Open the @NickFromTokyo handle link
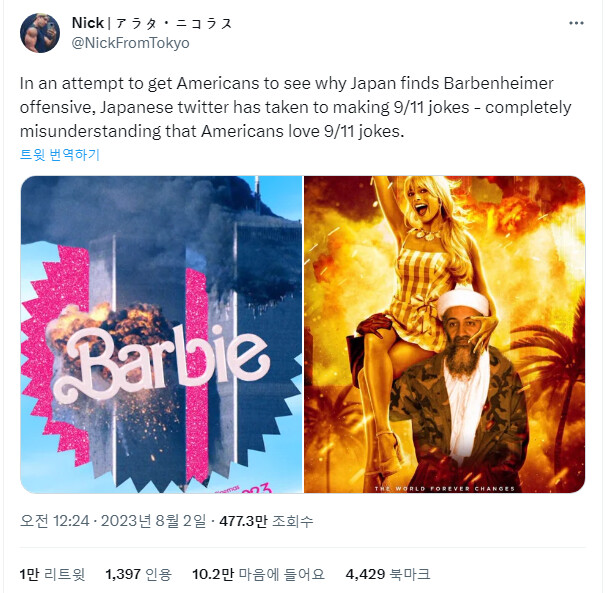 click(130, 43)
